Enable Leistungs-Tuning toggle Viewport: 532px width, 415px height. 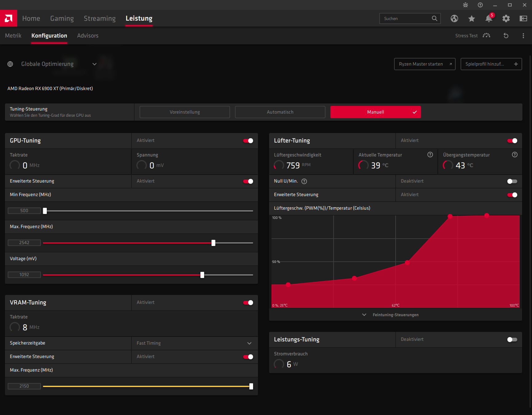[x=512, y=340]
